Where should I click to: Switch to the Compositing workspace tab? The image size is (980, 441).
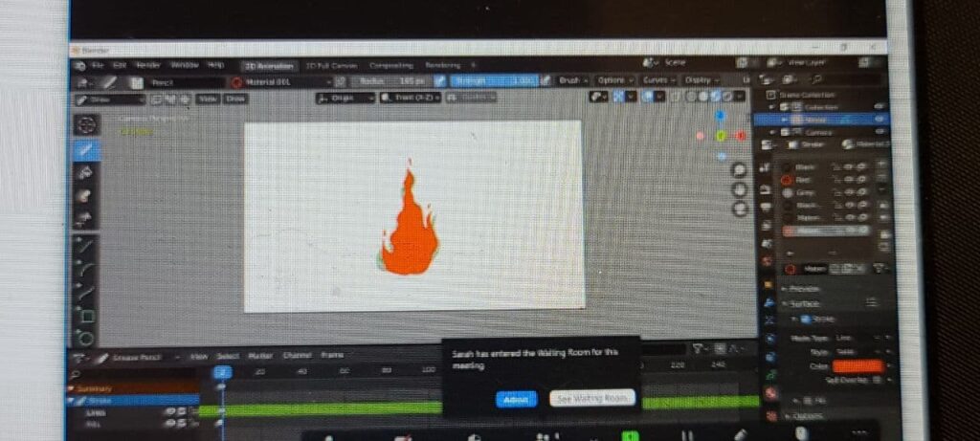(390, 65)
